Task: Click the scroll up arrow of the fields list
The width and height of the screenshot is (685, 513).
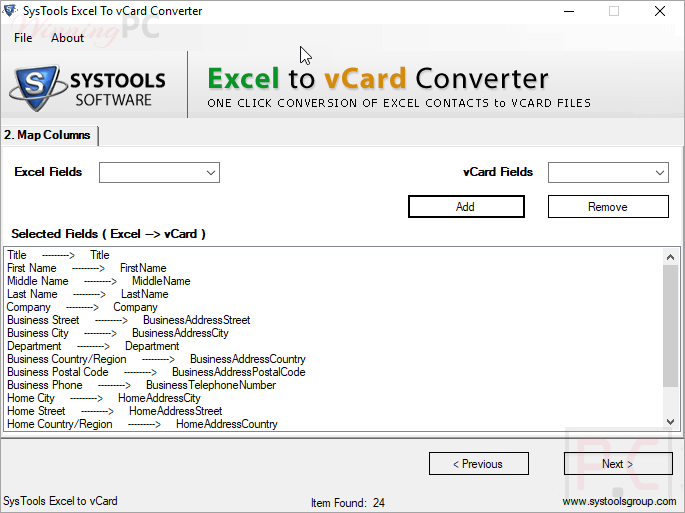Action: [x=670, y=257]
